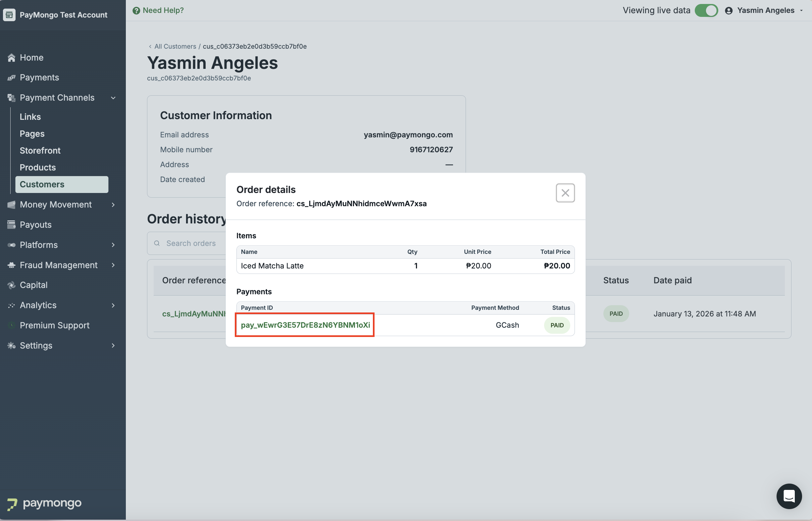The image size is (812, 521).
Task: Open order reference cs_LjmdAyMuNN link in table
Action: click(x=194, y=314)
